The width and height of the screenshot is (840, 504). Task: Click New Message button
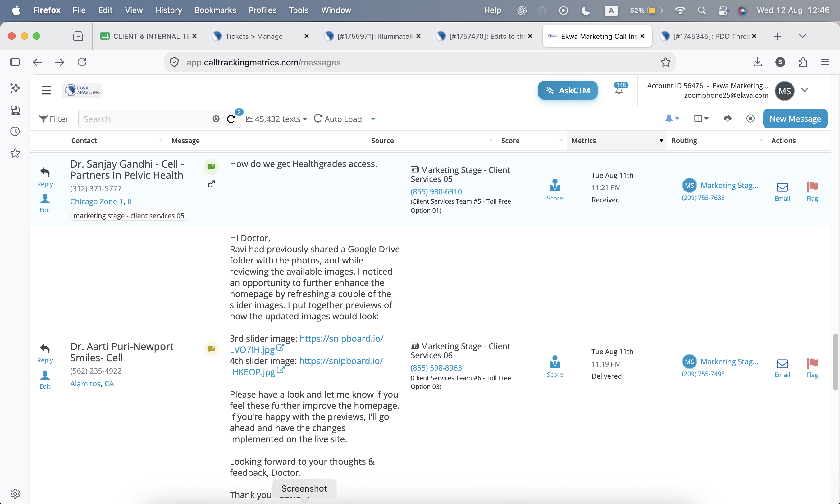pyautogui.click(x=795, y=119)
